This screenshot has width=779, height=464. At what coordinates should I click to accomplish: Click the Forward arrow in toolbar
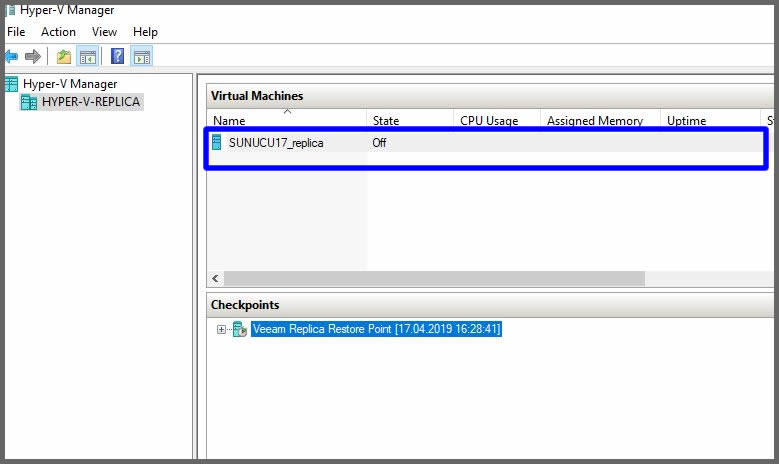(x=33, y=57)
